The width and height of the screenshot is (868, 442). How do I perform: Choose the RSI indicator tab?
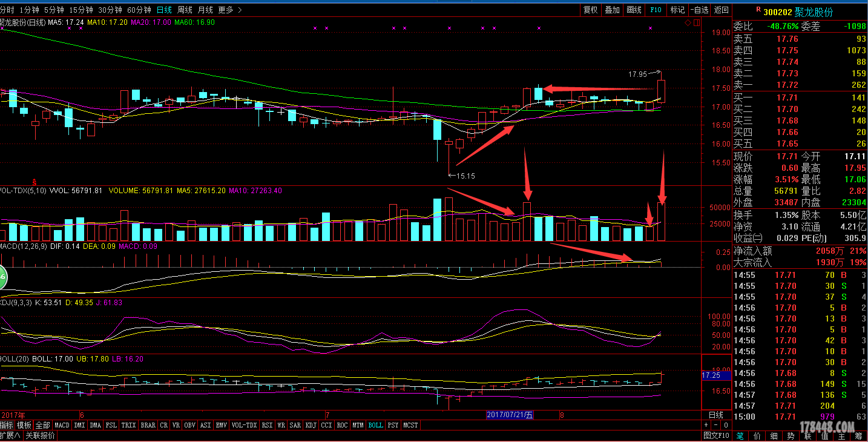pos(268,425)
